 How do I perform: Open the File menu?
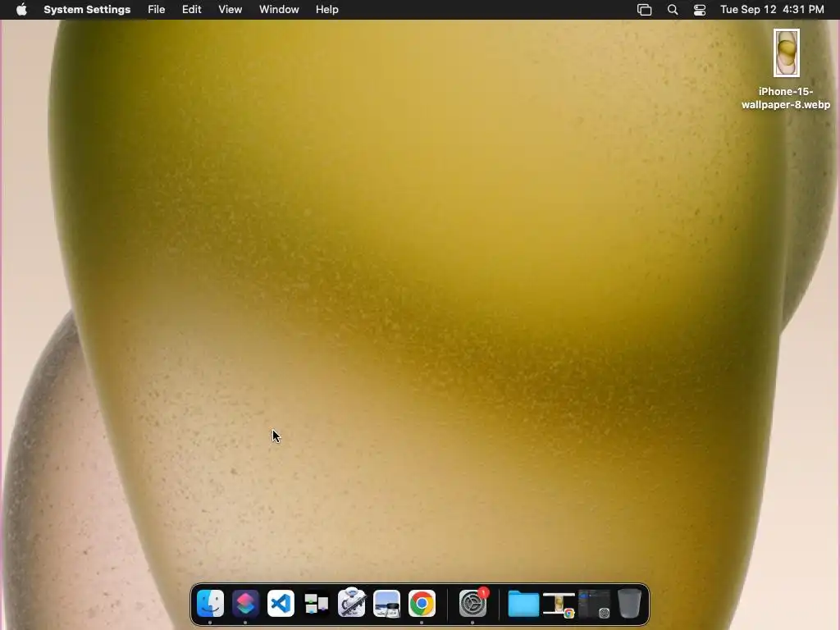pos(157,10)
